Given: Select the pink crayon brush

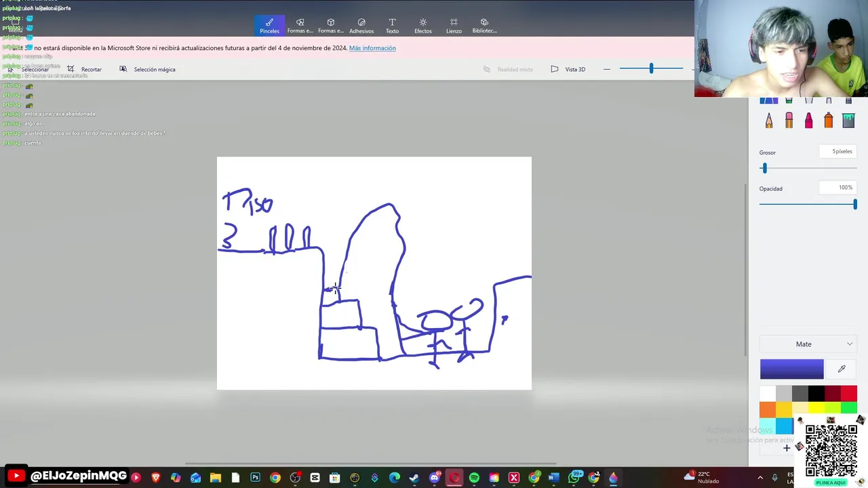Looking at the screenshot, I should click(x=808, y=121).
